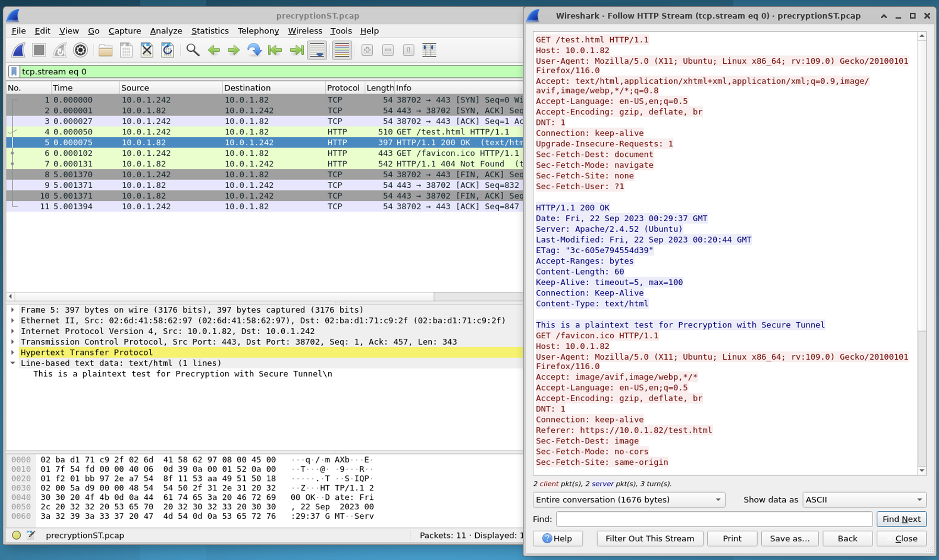Start capture with the shark fin icon
Image resolution: width=939 pixels, height=560 pixels.
click(x=18, y=50)
